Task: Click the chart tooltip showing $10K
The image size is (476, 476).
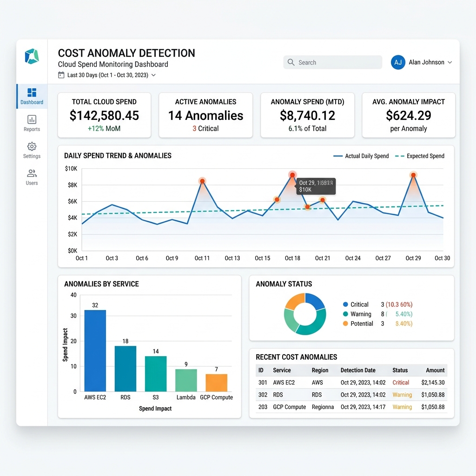Action: point(316,186)
